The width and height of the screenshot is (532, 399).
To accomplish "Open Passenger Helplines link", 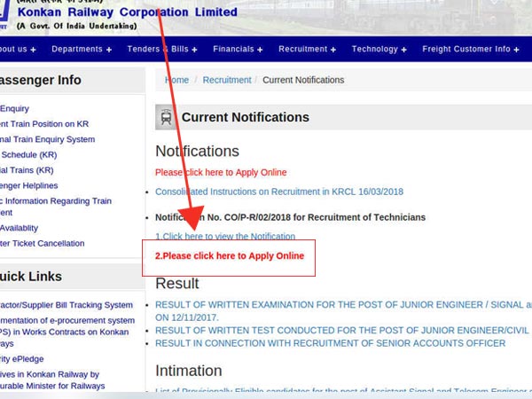I will tap(29, 185).
